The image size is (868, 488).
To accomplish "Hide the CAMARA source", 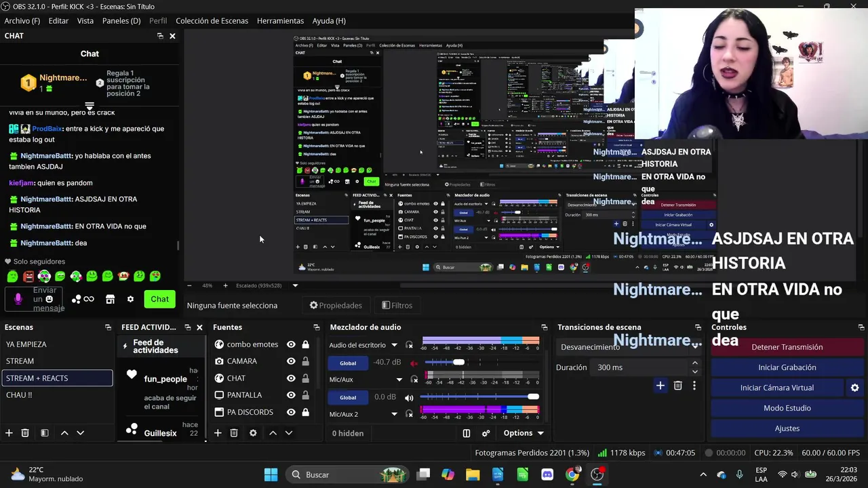I will 291,361.
